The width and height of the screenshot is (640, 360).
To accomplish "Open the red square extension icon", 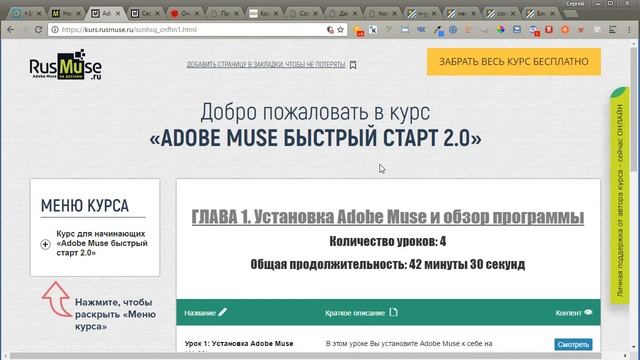I will coord(549,29).
